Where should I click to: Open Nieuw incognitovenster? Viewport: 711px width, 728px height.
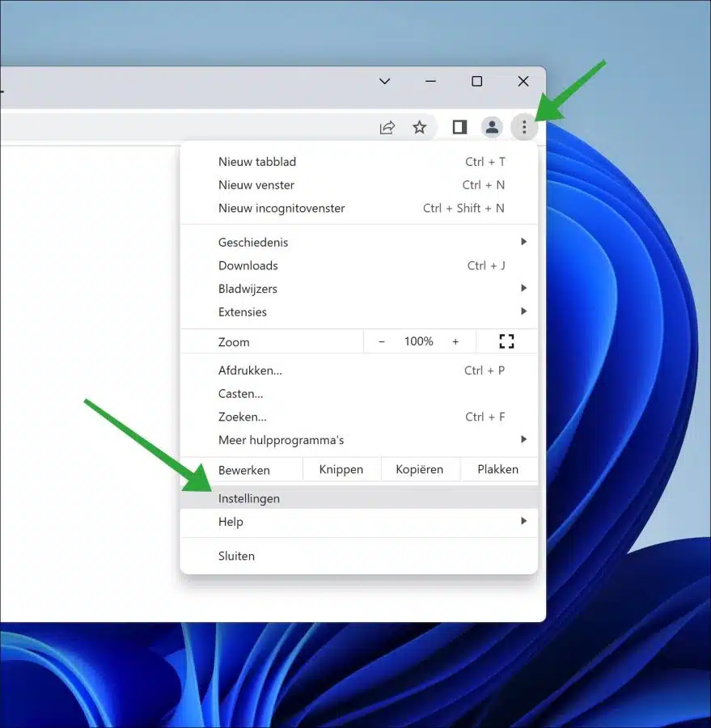point(359,208)
